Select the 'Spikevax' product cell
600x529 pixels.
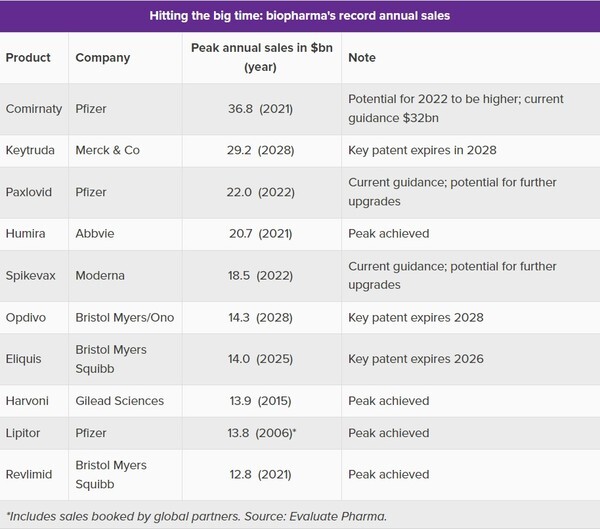pyautogui.click(x=31, y=275)
